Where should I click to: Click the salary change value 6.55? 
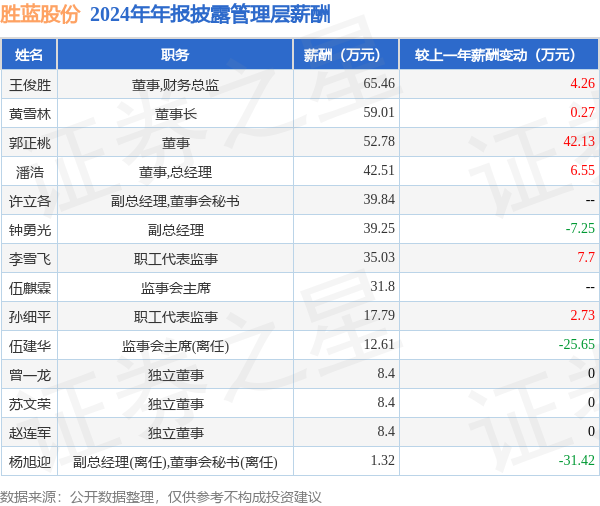click(x=582, y=170)
